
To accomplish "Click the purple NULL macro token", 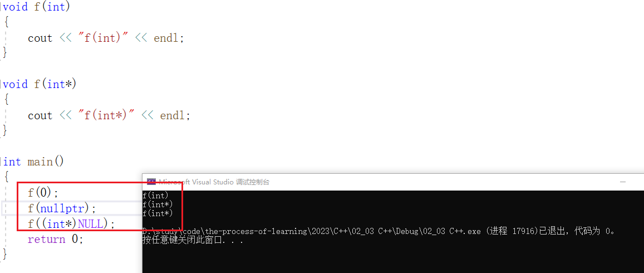I will pos(90,223).
